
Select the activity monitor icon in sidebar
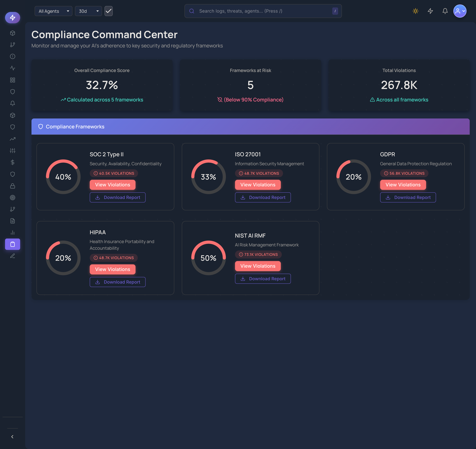[x=12, y=68]
